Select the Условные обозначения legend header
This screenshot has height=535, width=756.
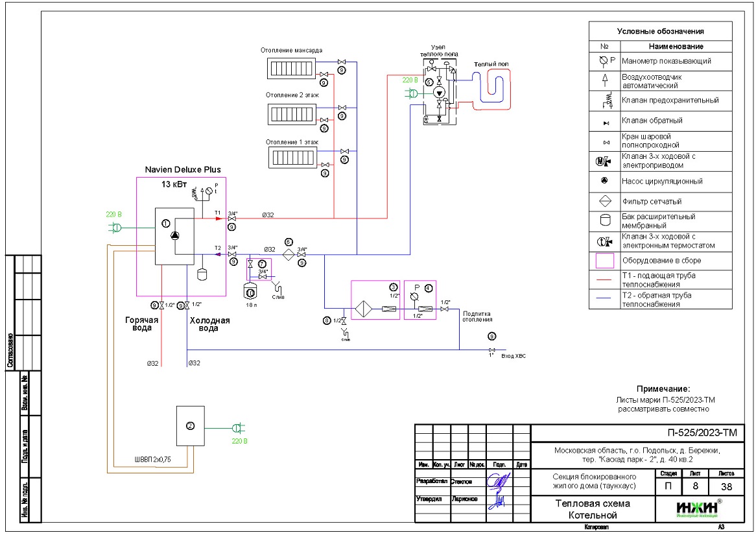(669, 31)
